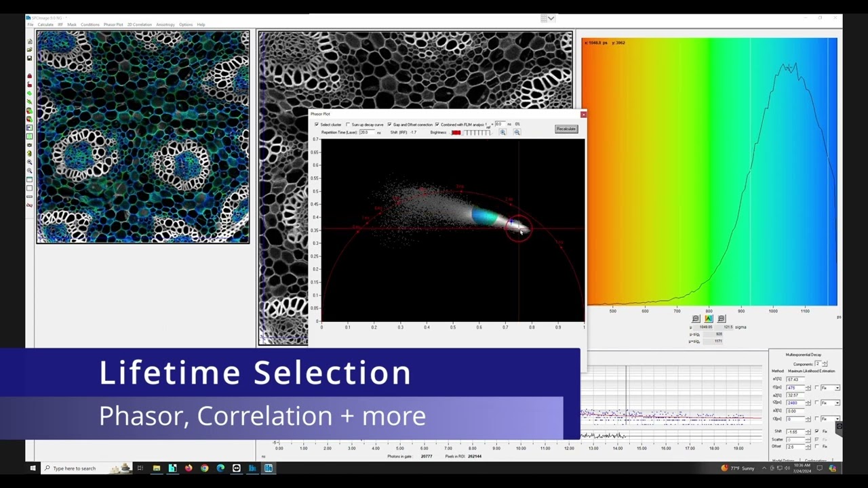
Task: Open the Phasor Plot menu
Action: pyautogui.click(x=113, y=24)
